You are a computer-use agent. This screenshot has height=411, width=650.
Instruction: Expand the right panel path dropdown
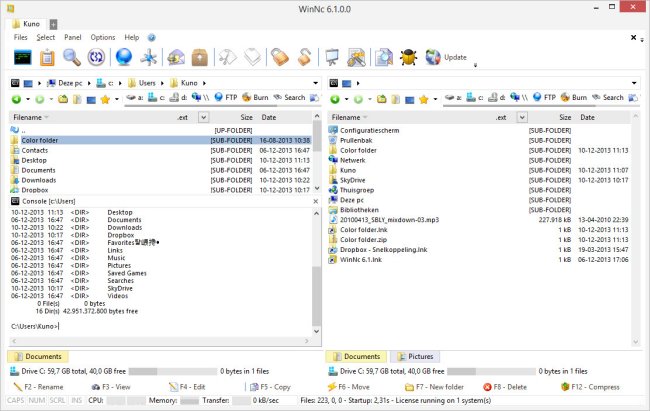pyautogui.click(x=639, y=82)
